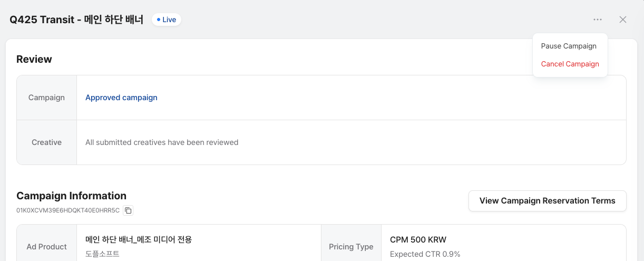Select Pause Campaign from the menu
The width and height of the screenshot is (644, 261).
click(x=569, y=46)
